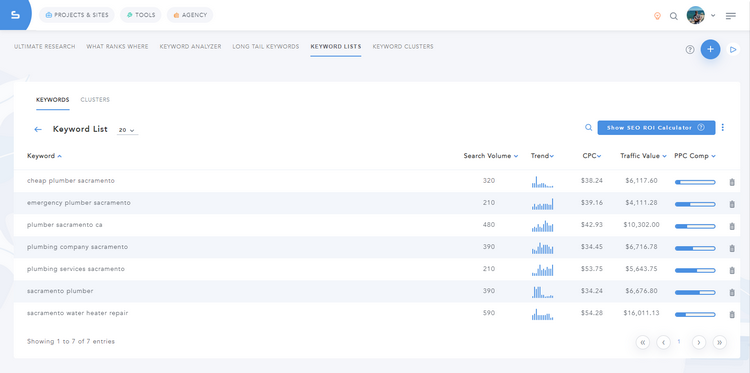The image size is (750, 373).
Task: Open the hamburger menu icon
Action: click(731, 16)
